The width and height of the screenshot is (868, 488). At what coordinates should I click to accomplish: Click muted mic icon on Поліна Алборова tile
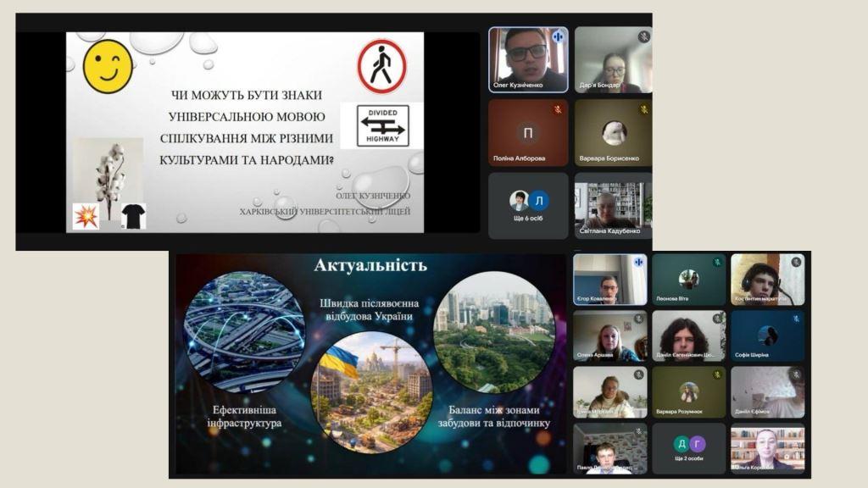(558, 110)
